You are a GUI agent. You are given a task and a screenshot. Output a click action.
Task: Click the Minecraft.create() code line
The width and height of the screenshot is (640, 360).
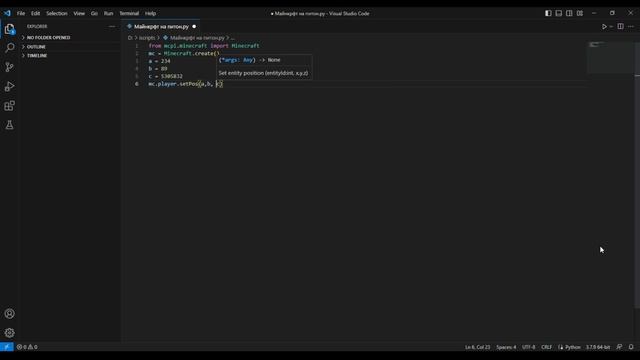[184, 53]
